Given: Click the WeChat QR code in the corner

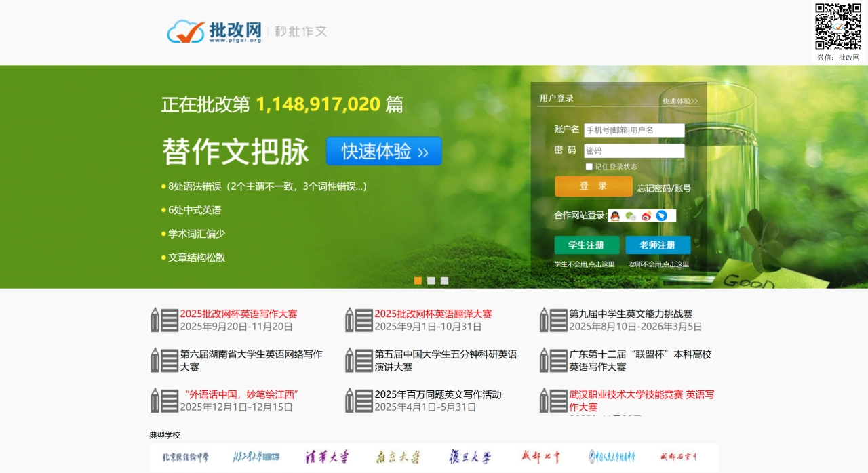Looking at the screenshot, I should (840, 27).
